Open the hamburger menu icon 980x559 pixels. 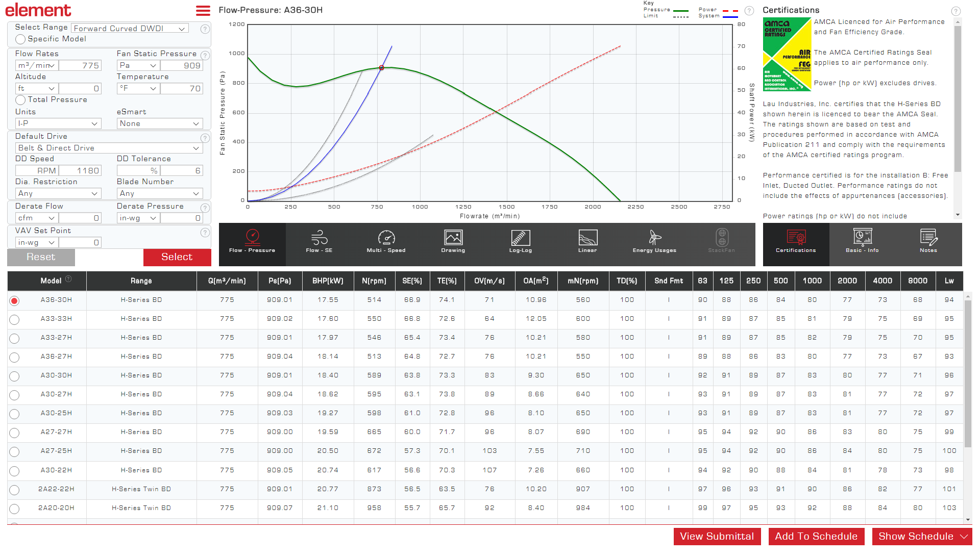tap(203, 11)
